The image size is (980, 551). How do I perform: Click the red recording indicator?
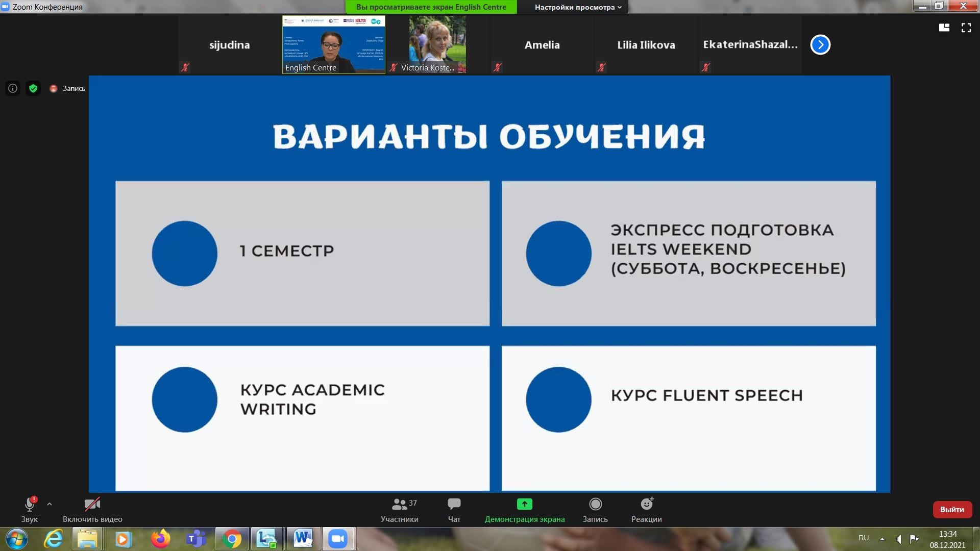pyautogui.click(x=53, y=89)
